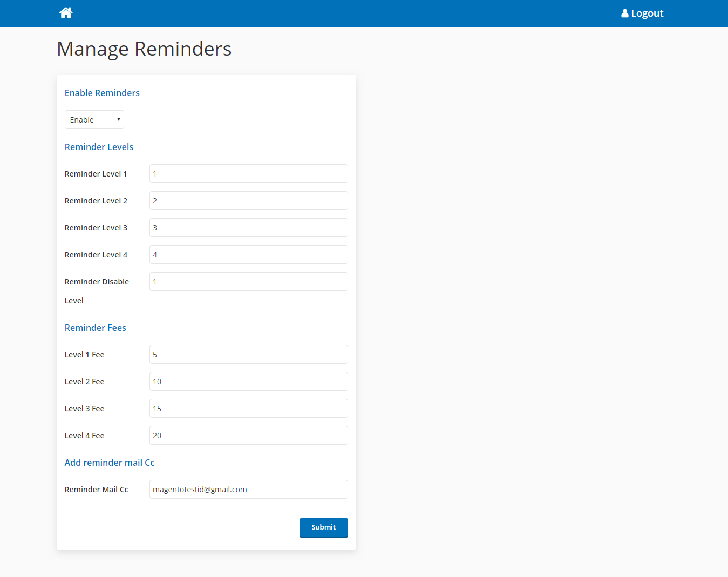The width and height of the screenshot is (728, 577).
Task: Open the Enable Reminders dropdown
Action: (94, 120)
